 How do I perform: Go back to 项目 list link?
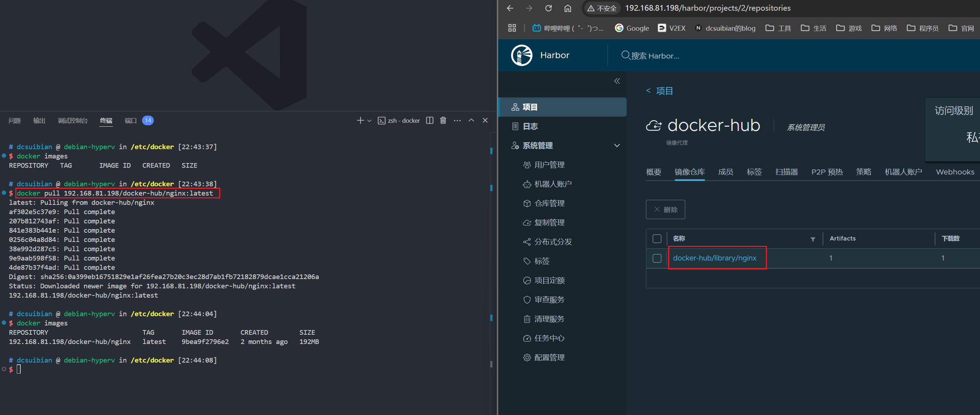pos(660,91)
